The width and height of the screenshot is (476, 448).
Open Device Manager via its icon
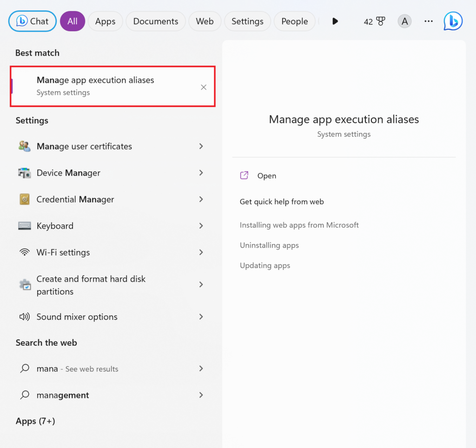point(24,173)
